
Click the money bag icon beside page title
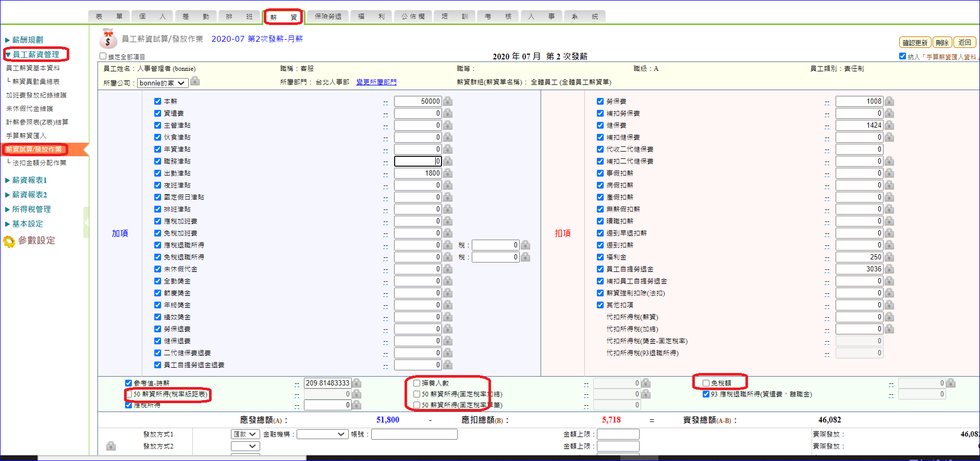click(x=108, y=39)
